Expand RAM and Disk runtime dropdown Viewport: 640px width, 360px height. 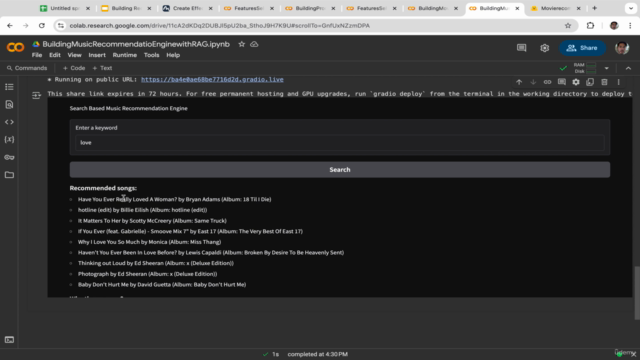607,68
